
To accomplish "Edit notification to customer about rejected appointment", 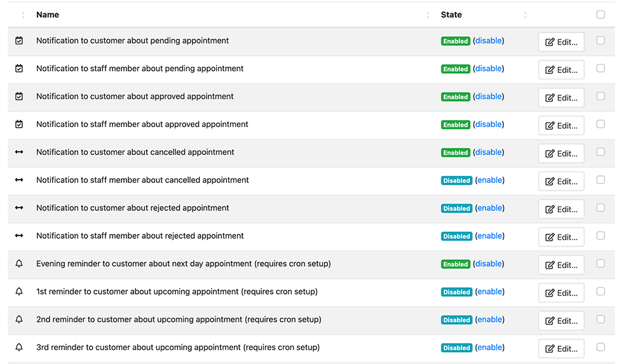I will [561, 209].
